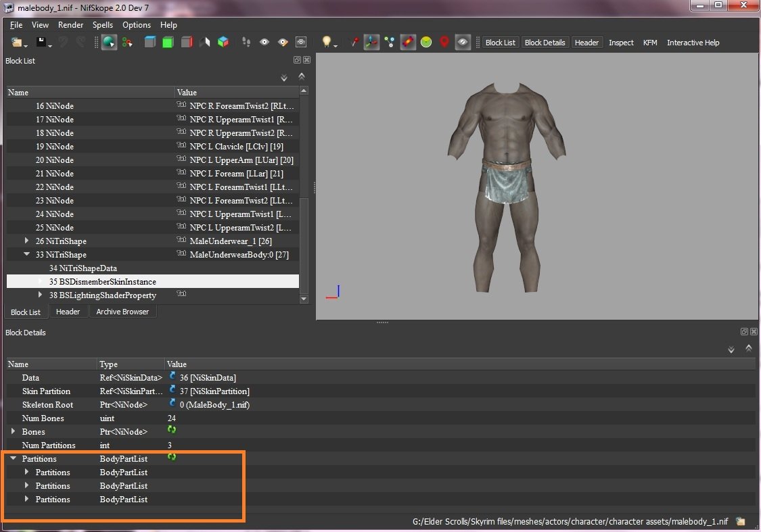This screenshot has height=532, width=761.
Task: Toggle the Block List dock from the toolbar
Action: point(501,43)
